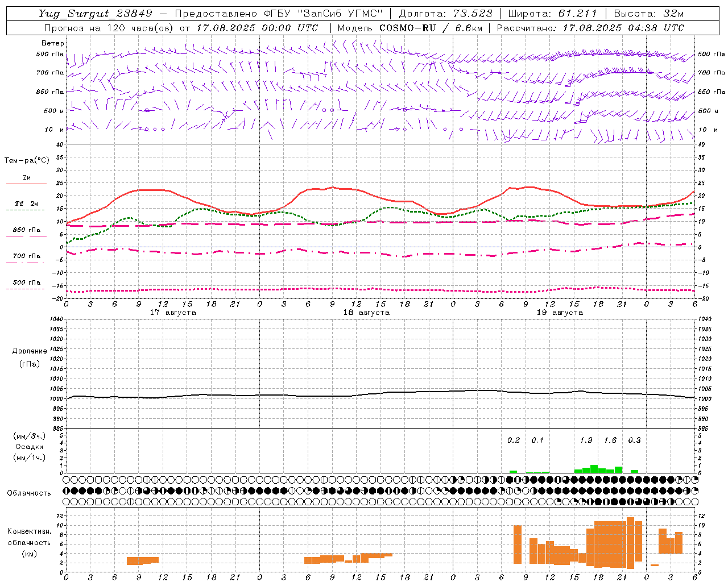Image resolution: width=728 pixels, height=582 pixels.
Task: Click the 3-hour precipitation value '1.9'
Action: tap(586, 440)
